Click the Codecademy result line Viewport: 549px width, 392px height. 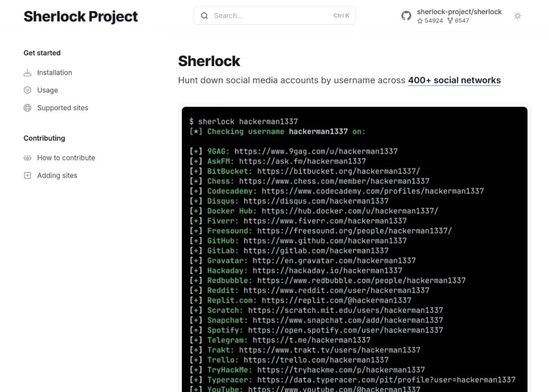point(337,191)
